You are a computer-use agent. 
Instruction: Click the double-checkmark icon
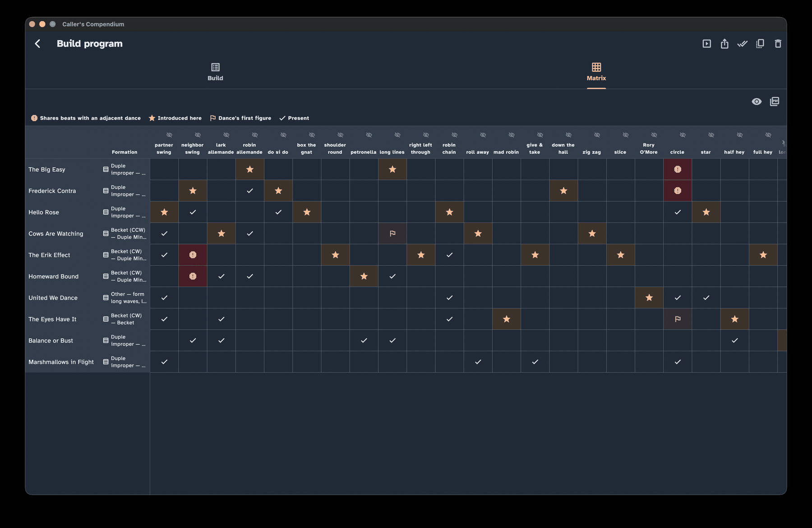pos(742,44)
